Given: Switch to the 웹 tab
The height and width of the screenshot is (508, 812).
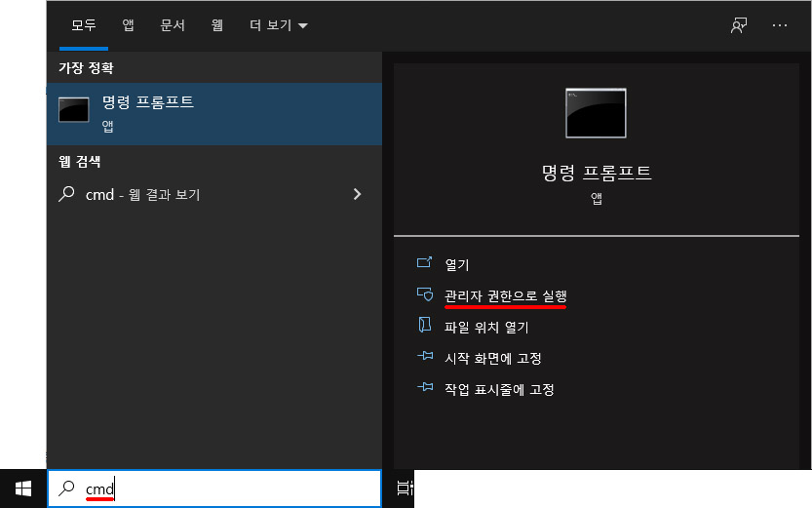Looking at the screenshot, I should [217, 24].
